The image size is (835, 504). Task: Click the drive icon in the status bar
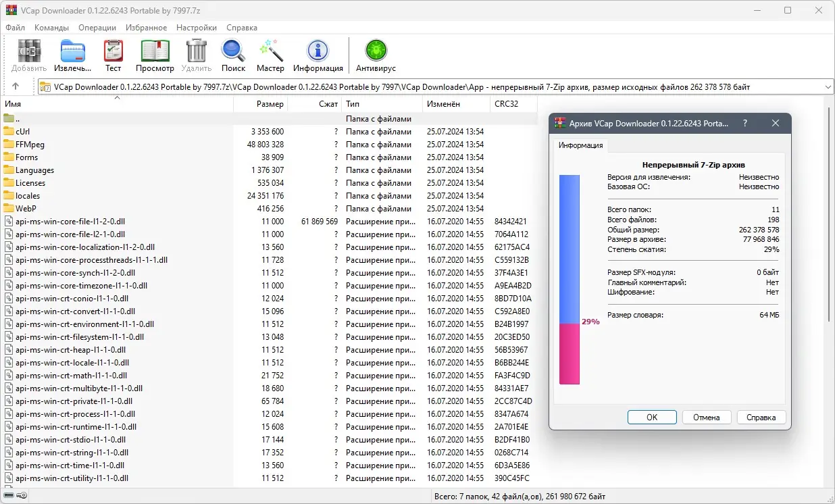point(8,496)
